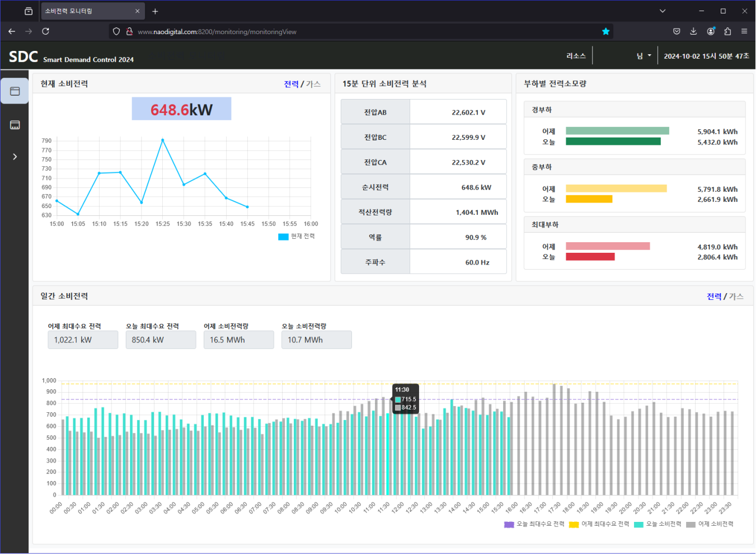This screenshot has height=556, width=756.
Task: Open the browser extensions menu
Action: pos(727,31)
